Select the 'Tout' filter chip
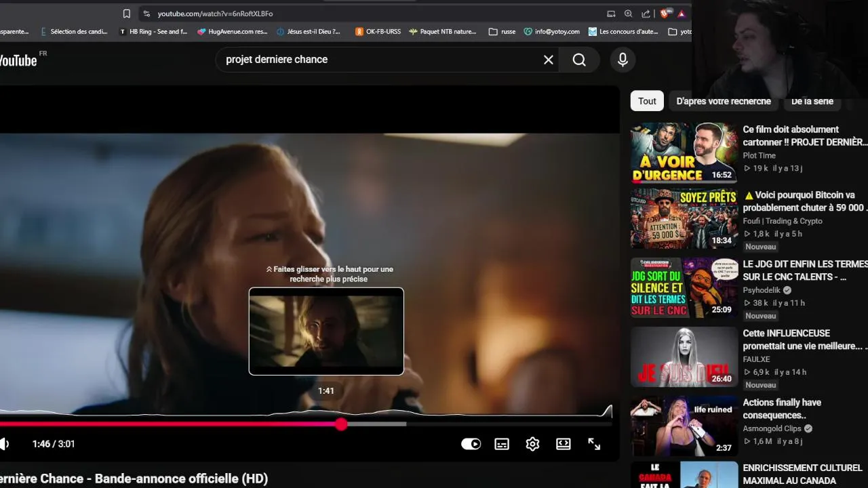 [x=647, y=101]
